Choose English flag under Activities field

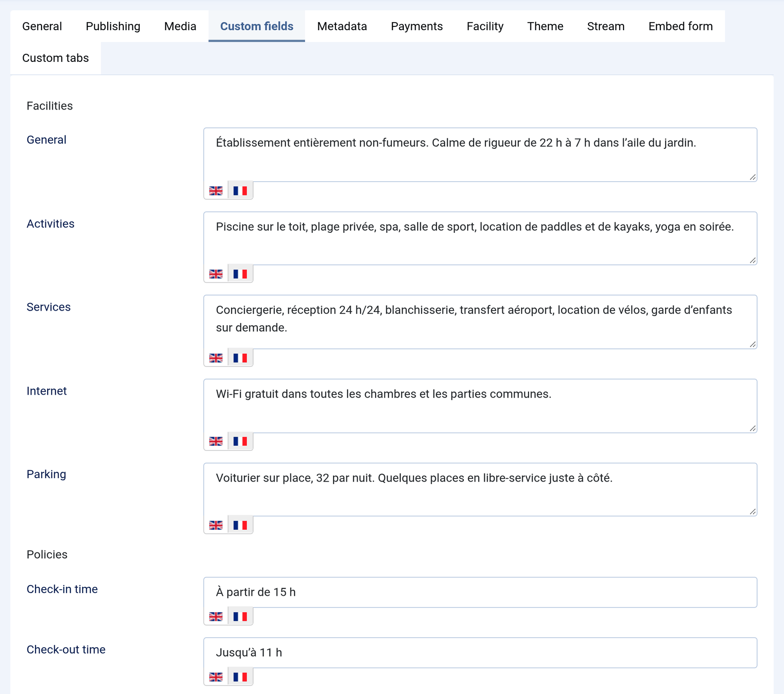[x=216, y=274]
